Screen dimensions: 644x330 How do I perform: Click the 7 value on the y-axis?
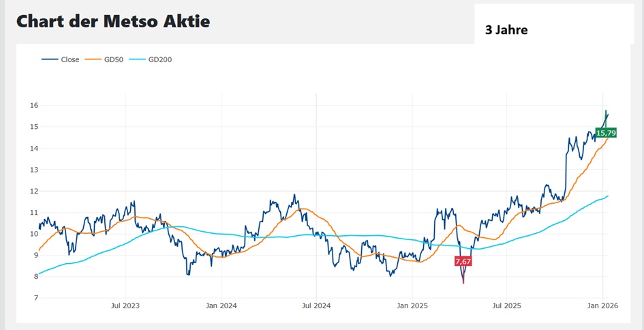coord(34,298)
